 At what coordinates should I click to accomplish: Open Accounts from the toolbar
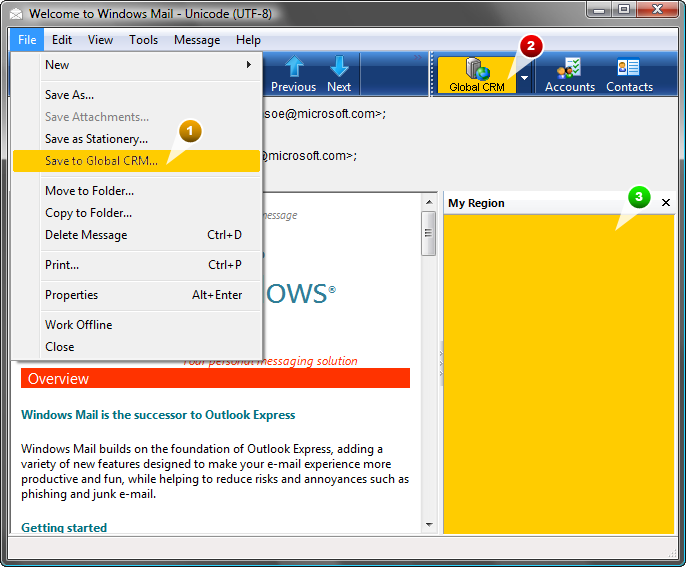coord(570,75)
